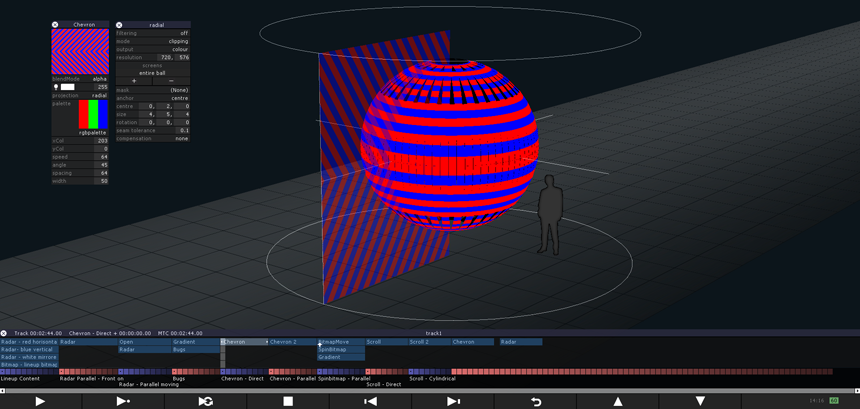Screen dimensions: 860x409
Task: Jump to the 'Chevron - Direct' section label
Action: (243, 378)
